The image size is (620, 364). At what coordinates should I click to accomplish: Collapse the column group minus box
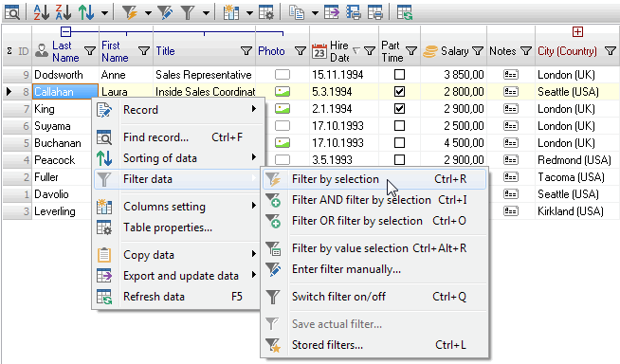pyautogui.click(x=65, y=31)
